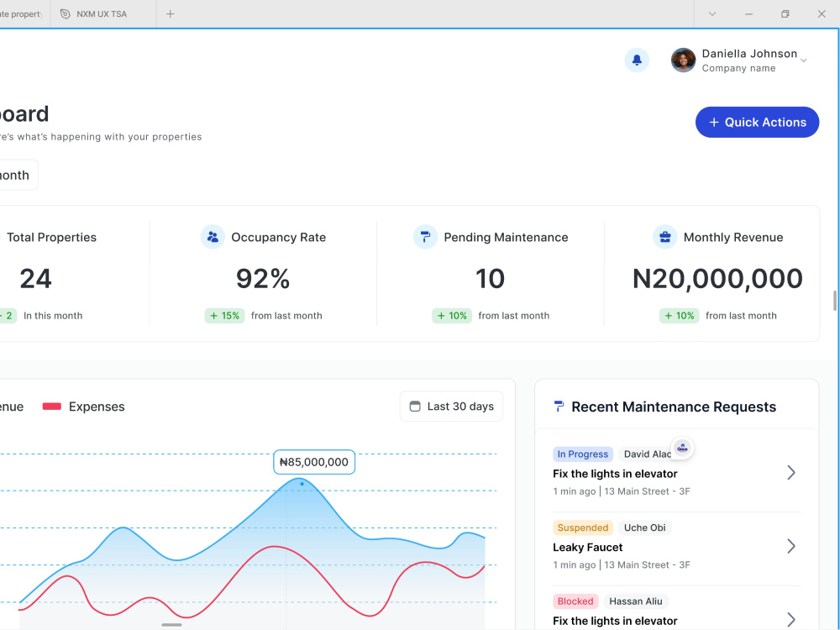Open the notifications bell icon

pos(637,60)
